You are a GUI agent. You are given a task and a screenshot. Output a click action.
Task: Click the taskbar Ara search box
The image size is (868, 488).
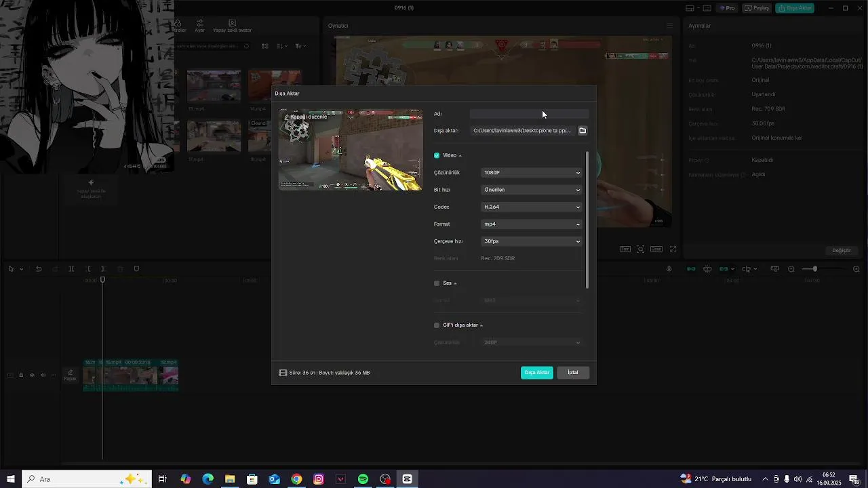click(x=87, y=479)
